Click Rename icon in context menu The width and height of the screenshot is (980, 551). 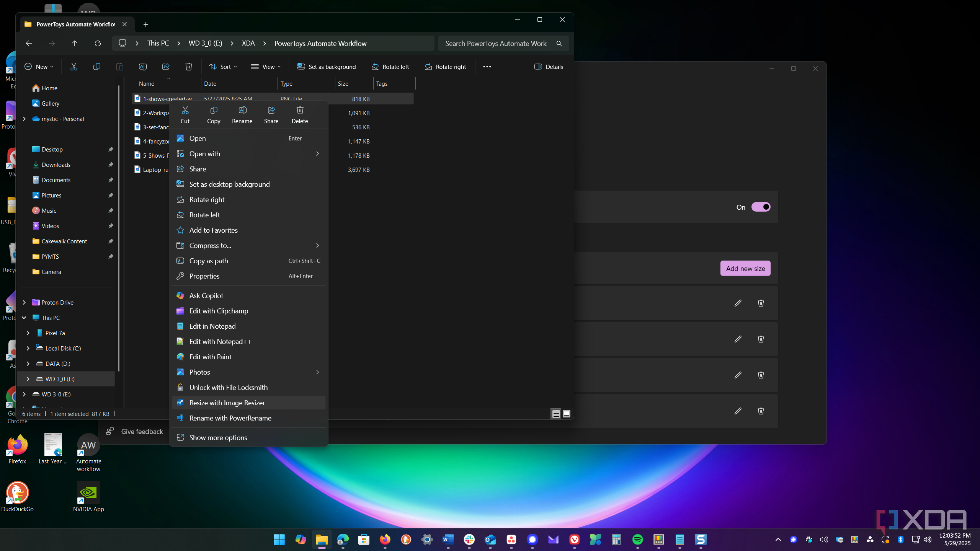coord(242,115)
